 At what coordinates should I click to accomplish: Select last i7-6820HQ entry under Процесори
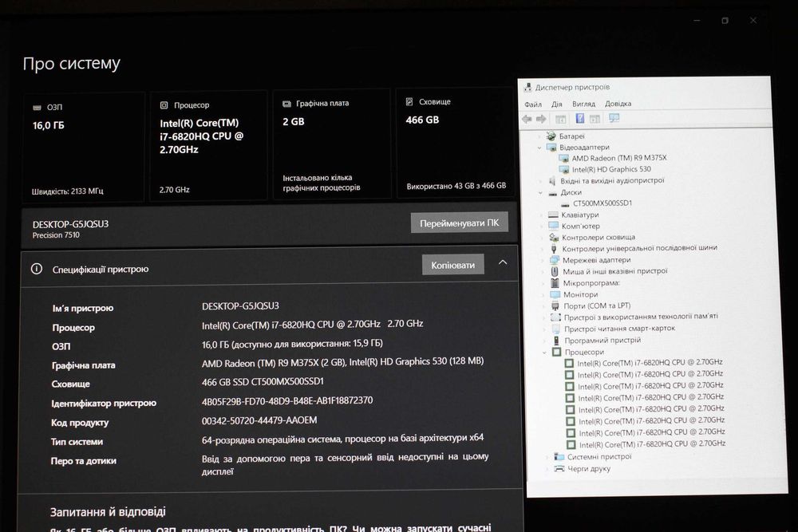(653, 444)
